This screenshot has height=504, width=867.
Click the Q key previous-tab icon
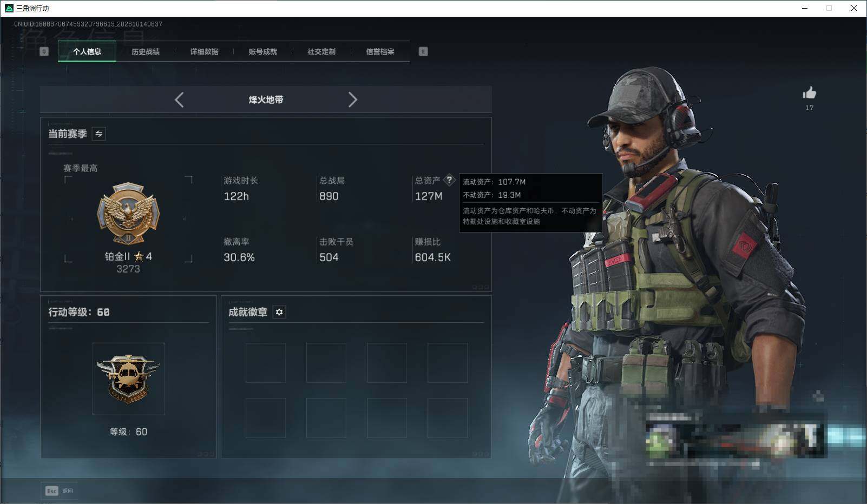click(x=44, y=51)
